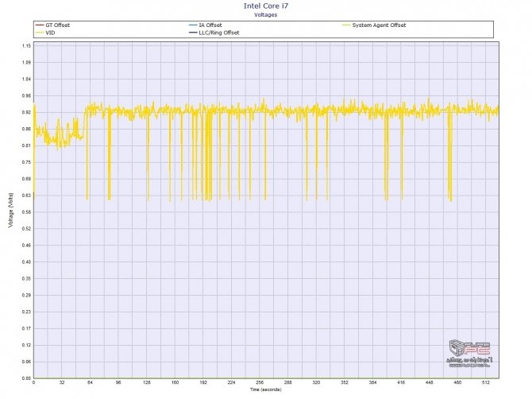
Task: Click the 352 tick on time axis
Action: 345,382
